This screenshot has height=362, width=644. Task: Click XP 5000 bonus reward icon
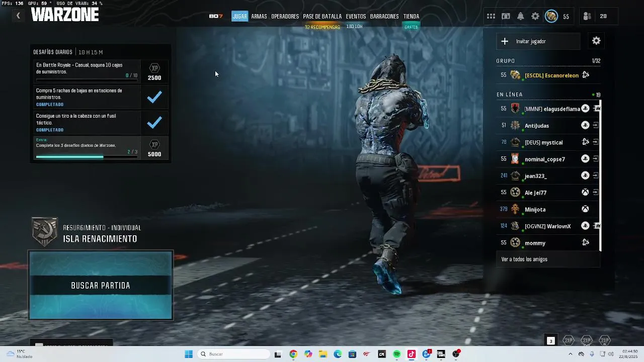tap(154, 144)
